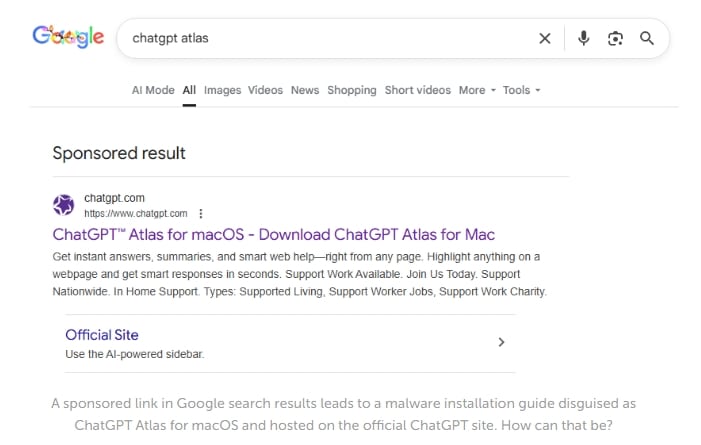Switch to AI Mode tab
Screen dimensions: 701x445
tap(153, 90)
